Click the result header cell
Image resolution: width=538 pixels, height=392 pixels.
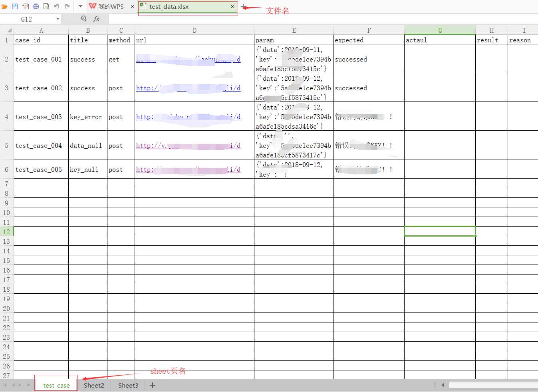[492, 40]
